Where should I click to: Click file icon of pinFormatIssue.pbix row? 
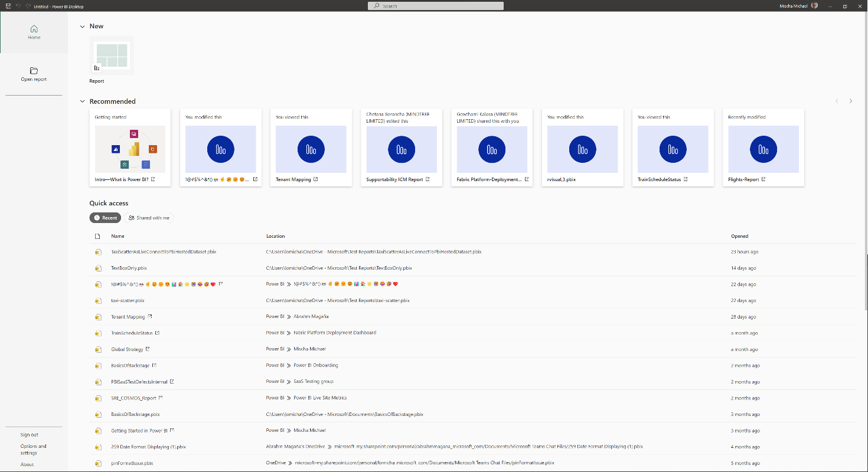(x=98, y=463)
